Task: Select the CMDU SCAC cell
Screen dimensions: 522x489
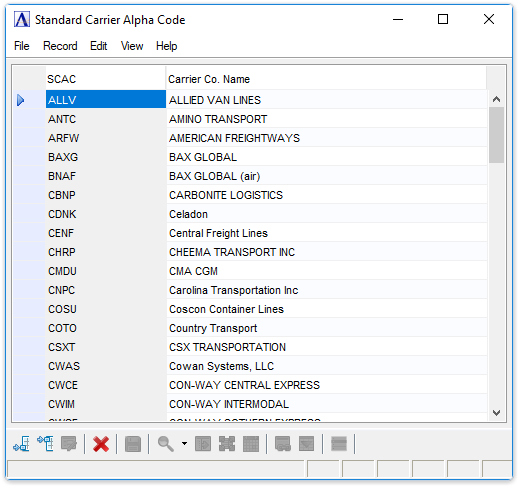Action: 106,271
